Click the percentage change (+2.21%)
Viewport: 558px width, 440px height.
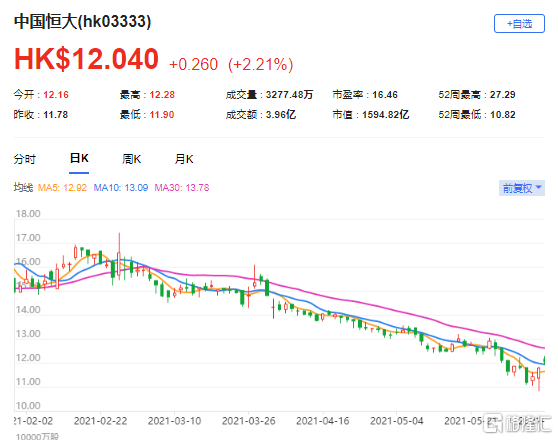coord(260,65)
